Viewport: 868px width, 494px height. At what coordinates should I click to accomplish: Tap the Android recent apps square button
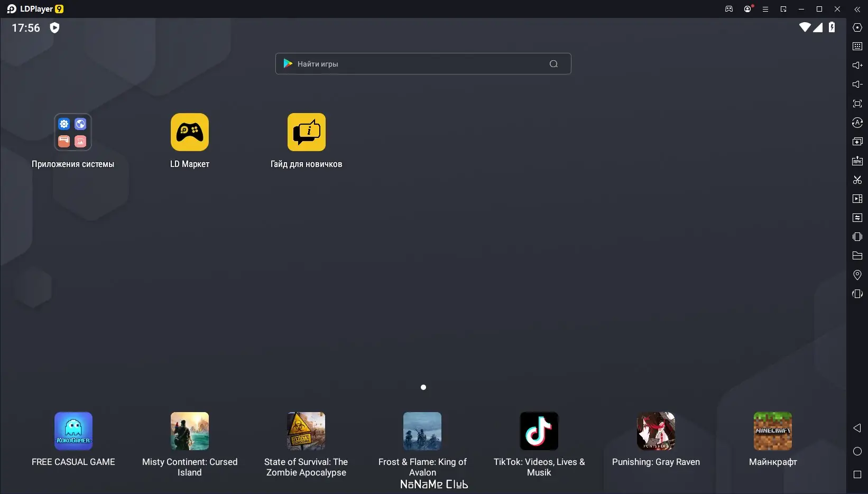tap(857, 474)
